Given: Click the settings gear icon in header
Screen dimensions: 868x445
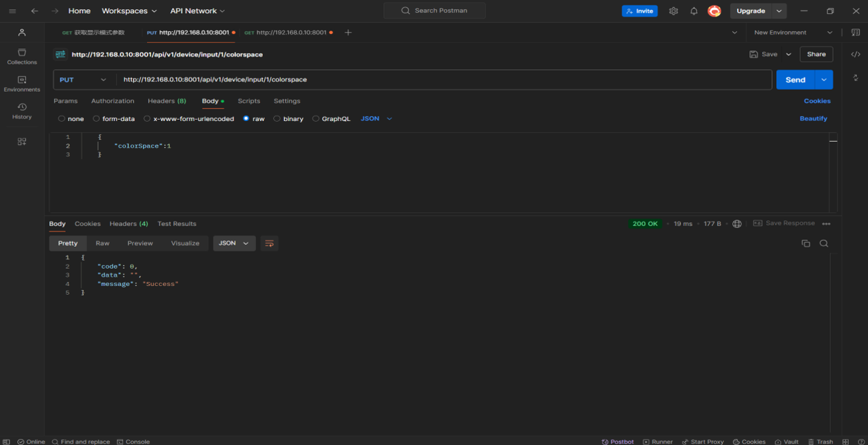Looking at the screenshot, I should click(673, 11).
